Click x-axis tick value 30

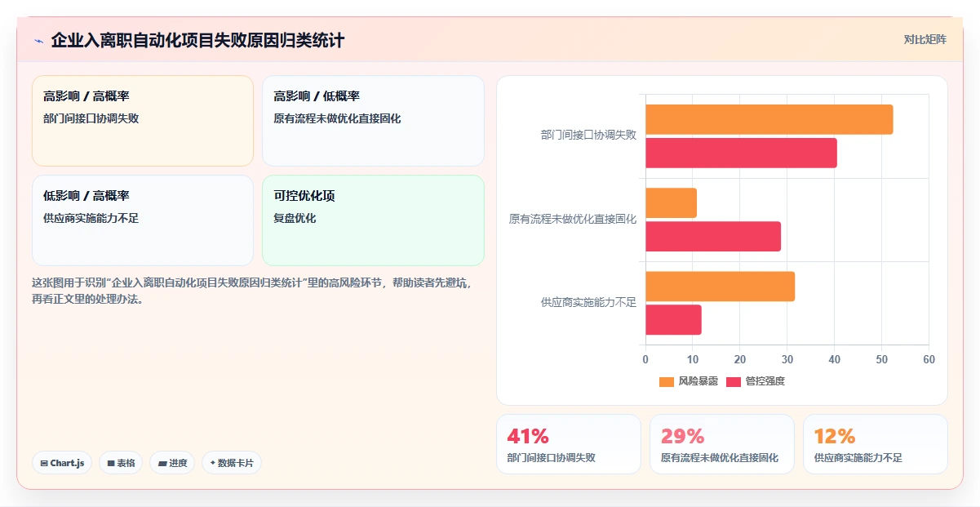(x=787, y=359)
